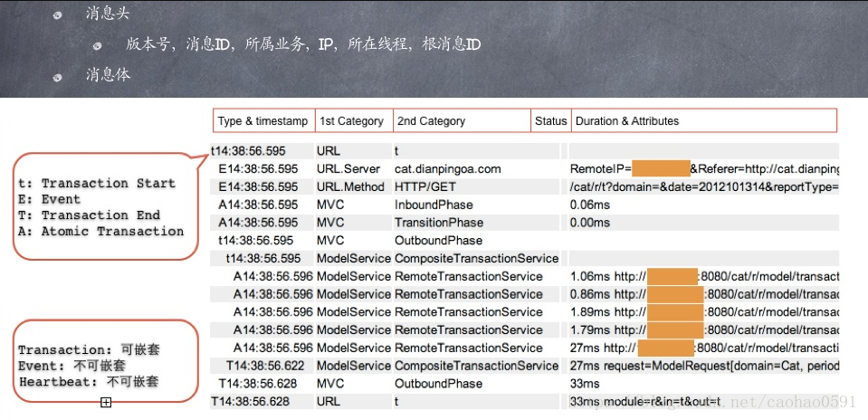Click the 'URL.Server' category cell
Viewport: 868px width, 420px height.
(348, 168)
